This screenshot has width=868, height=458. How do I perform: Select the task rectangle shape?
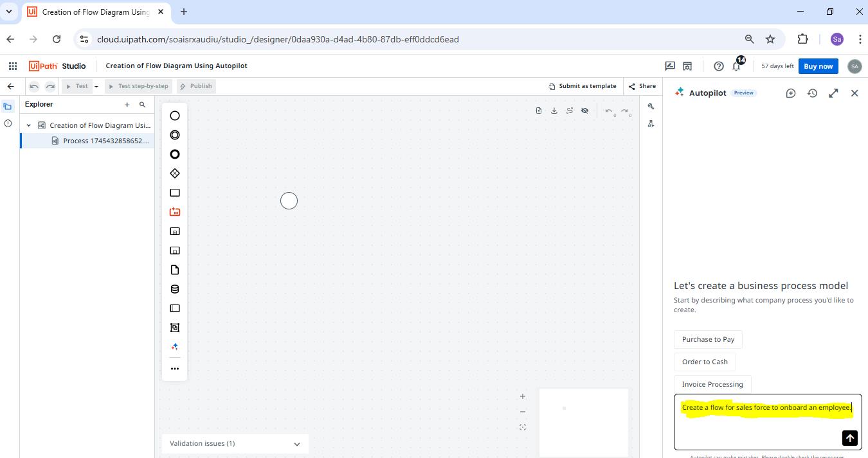174,192
